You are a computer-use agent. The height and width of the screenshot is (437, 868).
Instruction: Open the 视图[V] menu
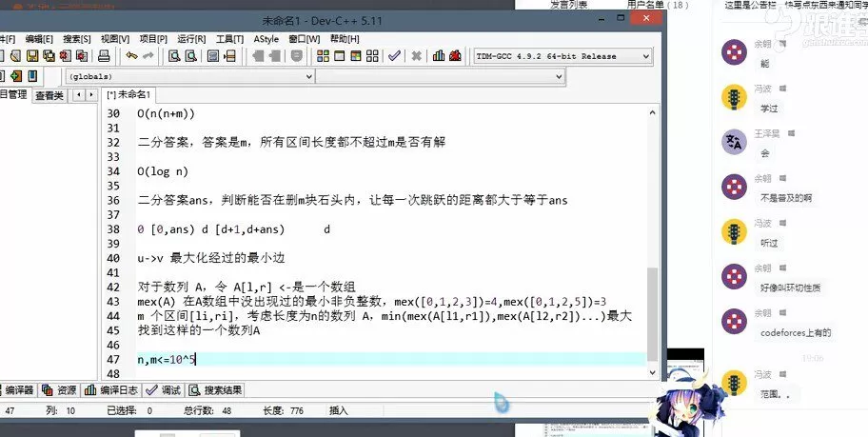point(115,39)
